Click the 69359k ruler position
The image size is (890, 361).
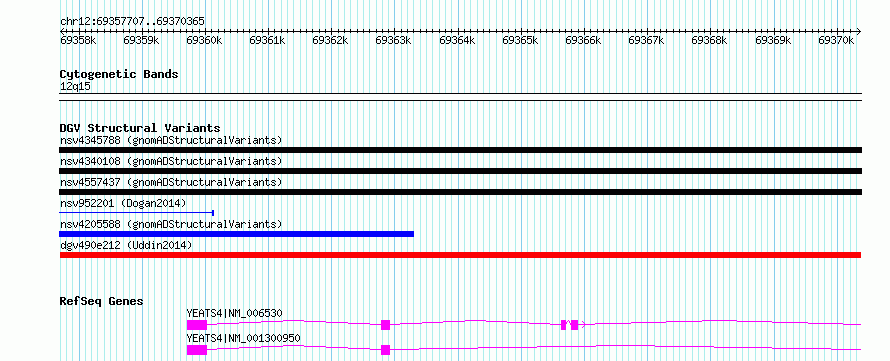[141, 40]
